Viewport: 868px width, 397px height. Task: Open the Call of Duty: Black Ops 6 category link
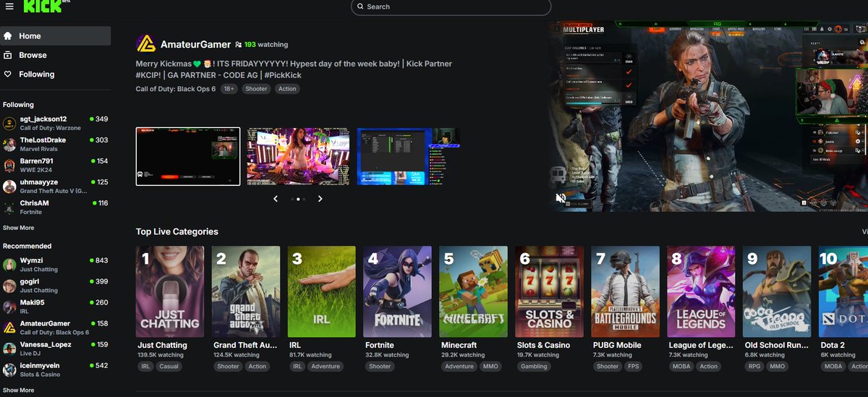tap(176, 89)
